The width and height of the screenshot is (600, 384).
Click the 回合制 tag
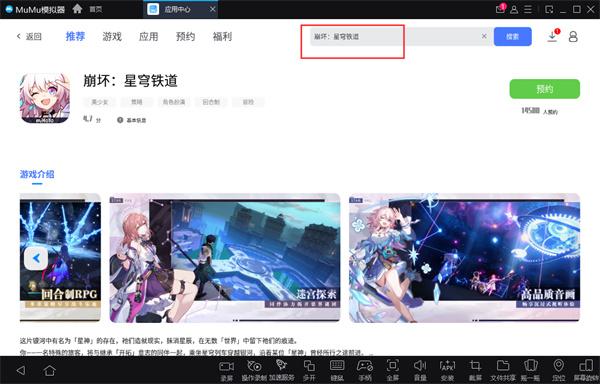(x=211, y=102)
